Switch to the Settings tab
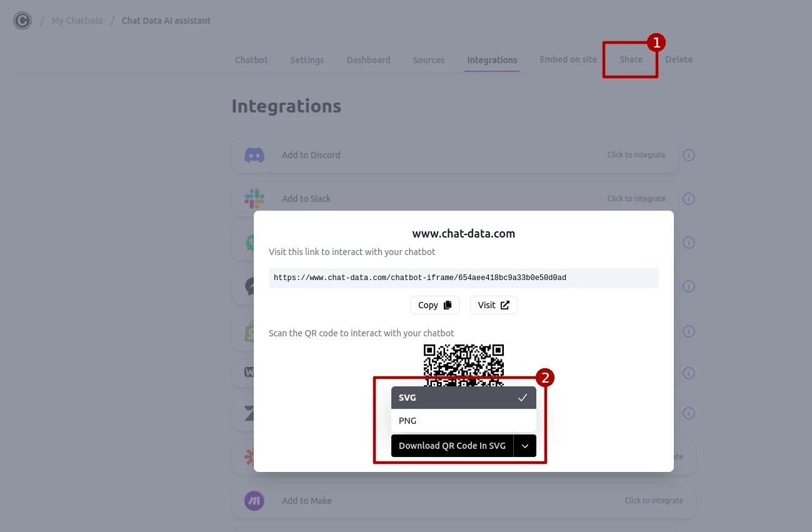The height and width of the screenshot is (532, 812). (x=307, y=60)
